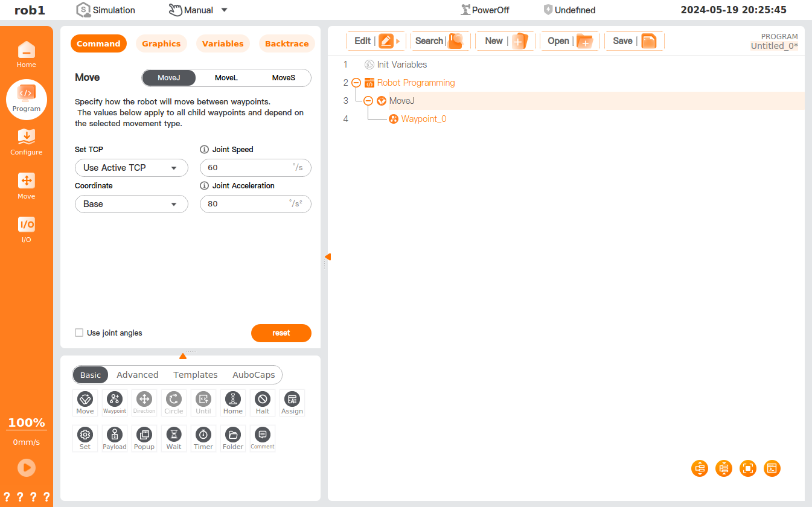812x507 pixels.
Task: Enable the Use joint angles checkbox
Action: (x=79, y=333)
